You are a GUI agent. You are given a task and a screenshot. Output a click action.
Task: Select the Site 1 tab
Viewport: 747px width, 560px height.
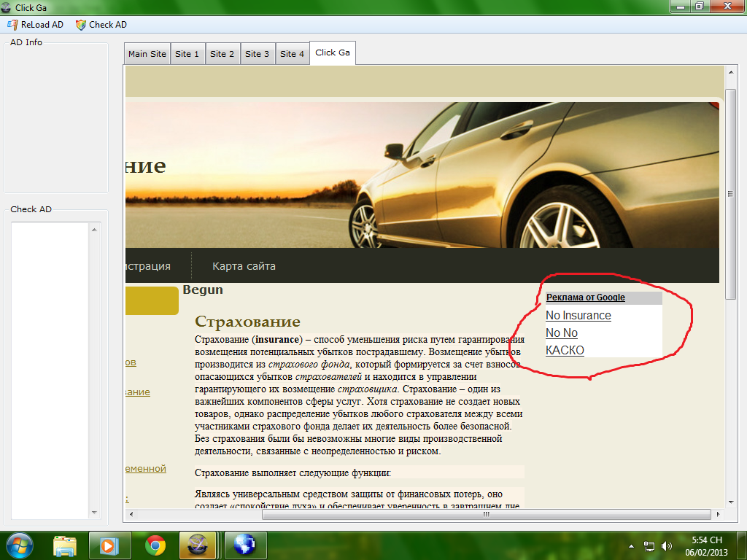pos(187,54)
